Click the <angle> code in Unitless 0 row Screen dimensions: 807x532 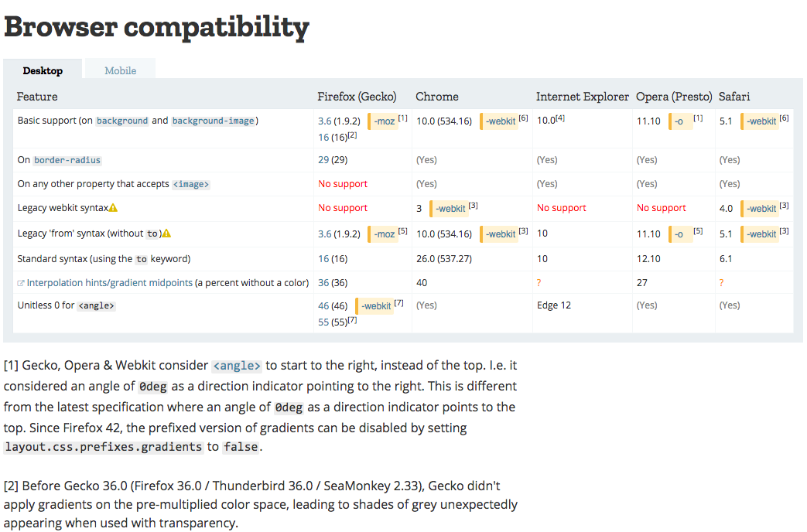tap(96, 305)
